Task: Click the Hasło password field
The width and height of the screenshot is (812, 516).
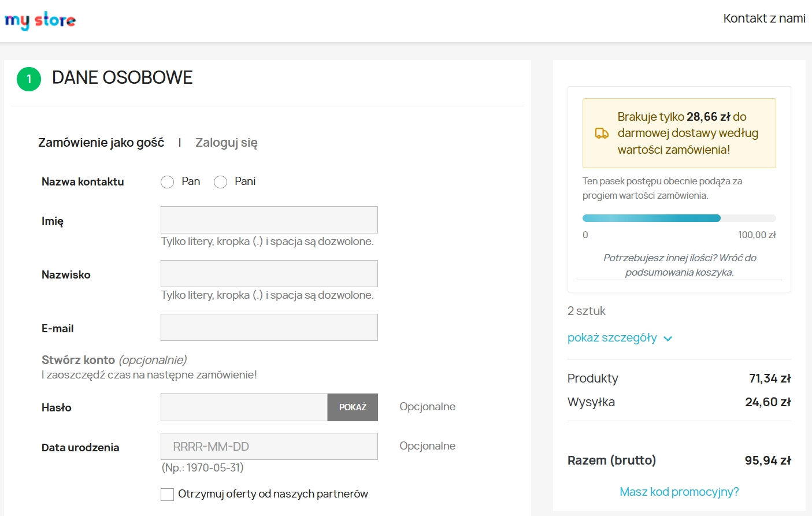Action: (243, 407)
